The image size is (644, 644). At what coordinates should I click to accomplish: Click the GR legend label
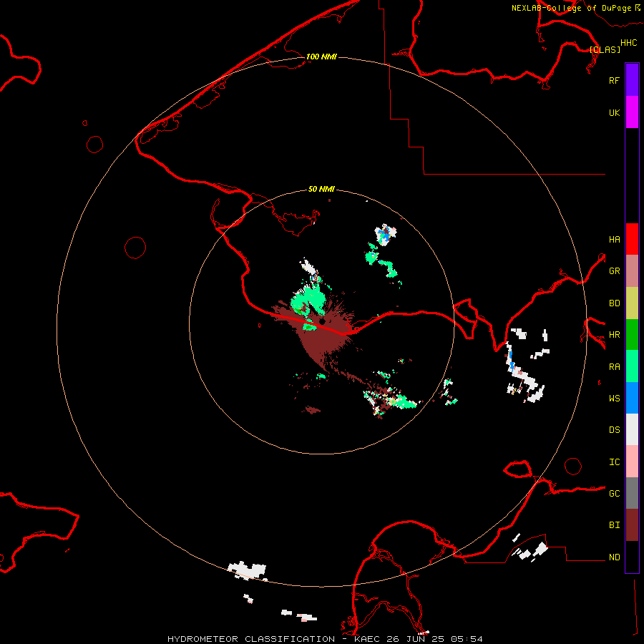pyautogui.click(x=614, y=271)
